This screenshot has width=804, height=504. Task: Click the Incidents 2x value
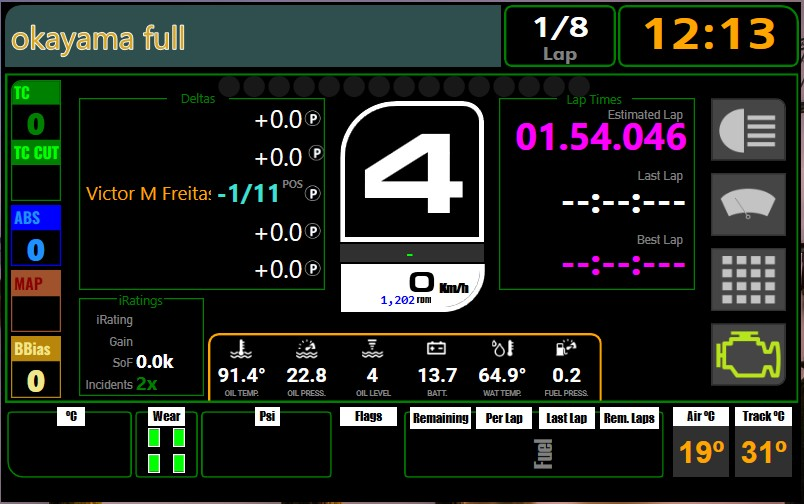tap(147, 384)
